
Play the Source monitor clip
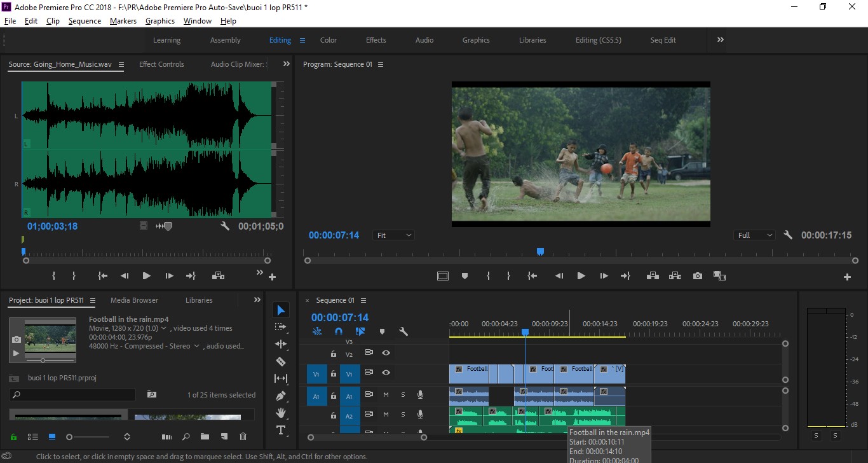(147, 276)
